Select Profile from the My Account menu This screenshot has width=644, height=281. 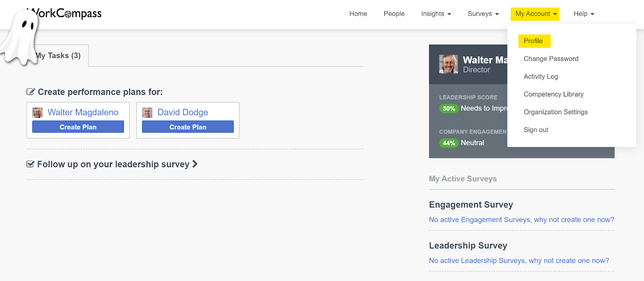coord(533,41)
